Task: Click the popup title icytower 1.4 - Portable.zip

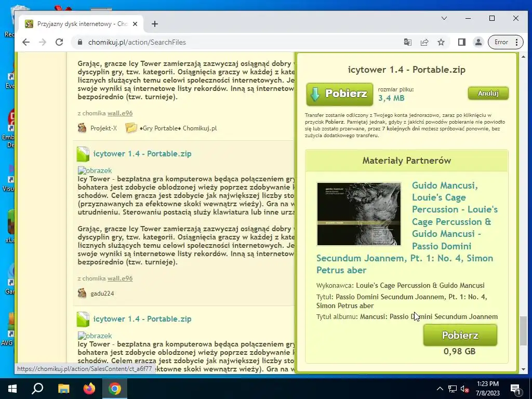Action: tap(406, 70)
